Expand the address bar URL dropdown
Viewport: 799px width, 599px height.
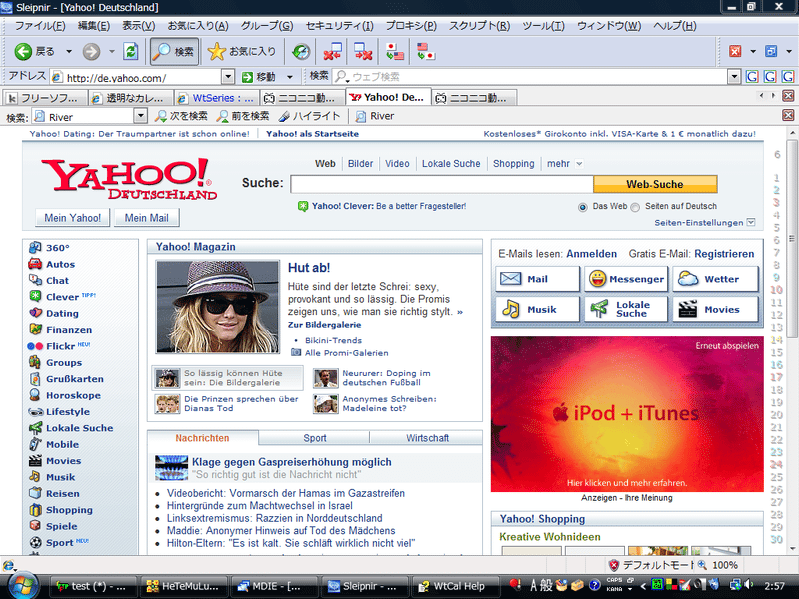coord(228,77)
